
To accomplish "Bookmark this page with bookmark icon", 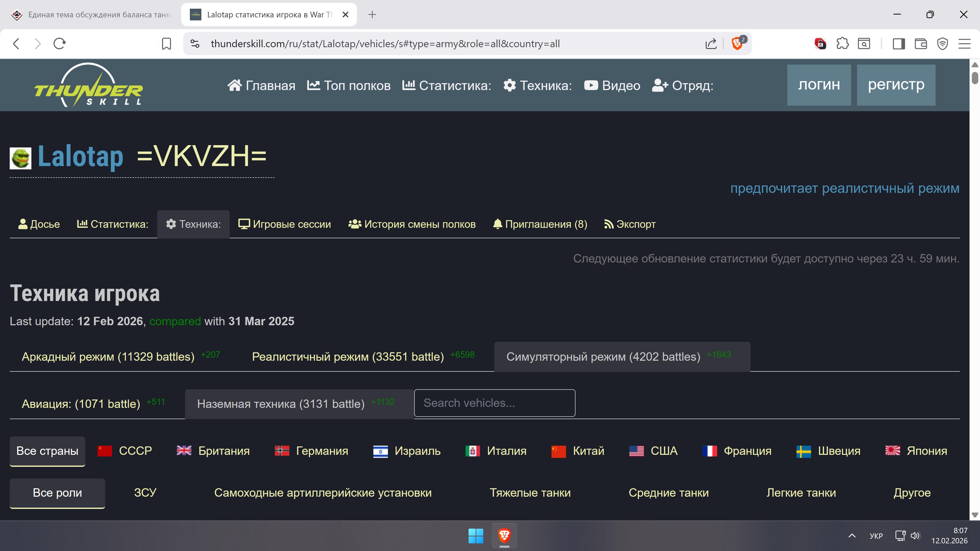I will click(166, 44).
